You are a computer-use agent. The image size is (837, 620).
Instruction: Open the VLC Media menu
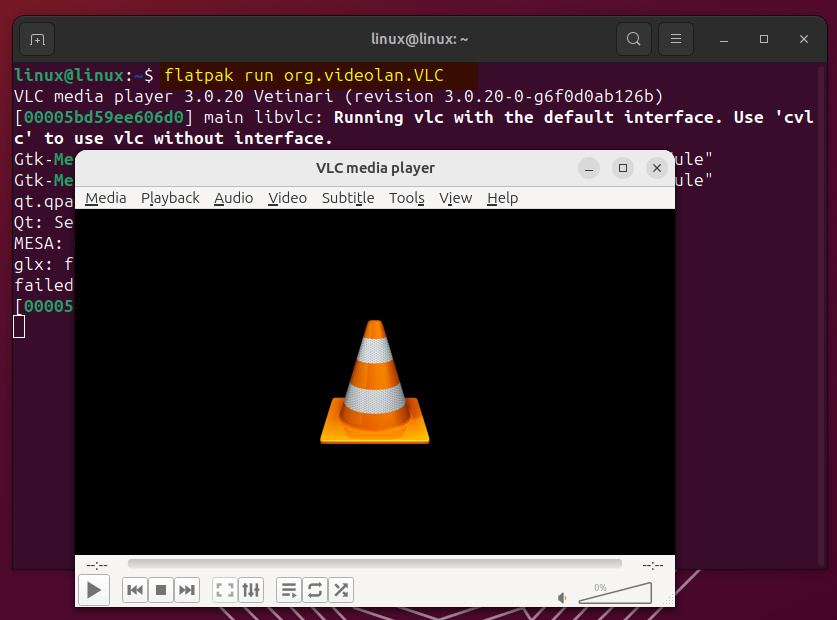tap(106, 198)
